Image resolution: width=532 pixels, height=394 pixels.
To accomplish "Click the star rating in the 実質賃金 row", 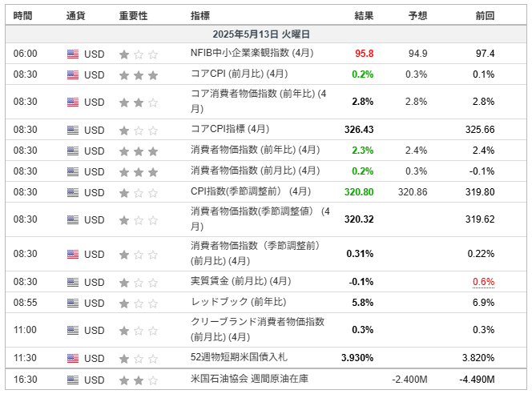I will [138, 282].
